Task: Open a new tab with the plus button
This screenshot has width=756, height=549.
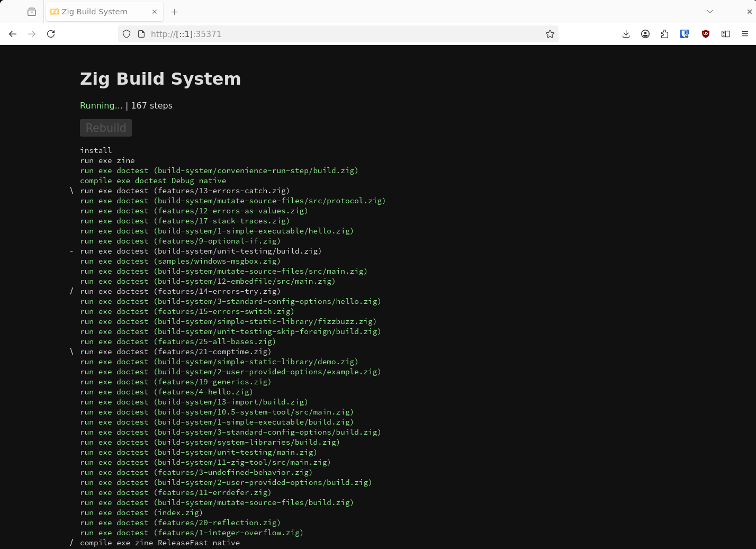Action: point(175,11)
